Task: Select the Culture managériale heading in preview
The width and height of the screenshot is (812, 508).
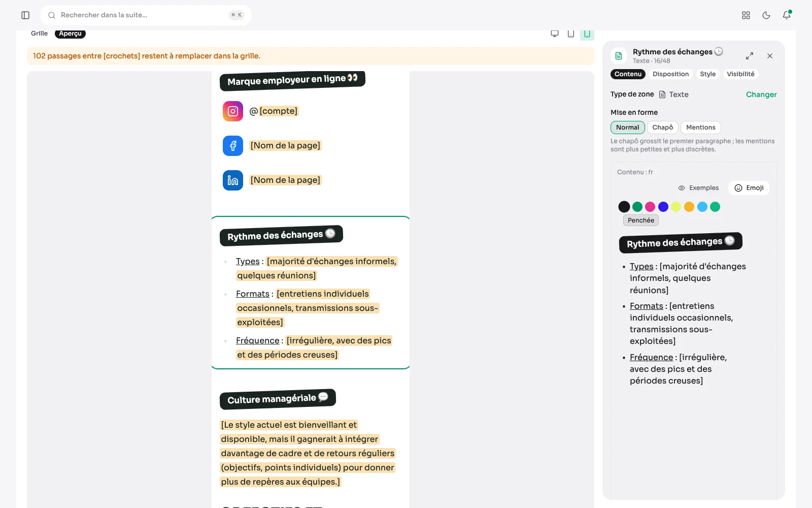Action: (x=278, y=399)
